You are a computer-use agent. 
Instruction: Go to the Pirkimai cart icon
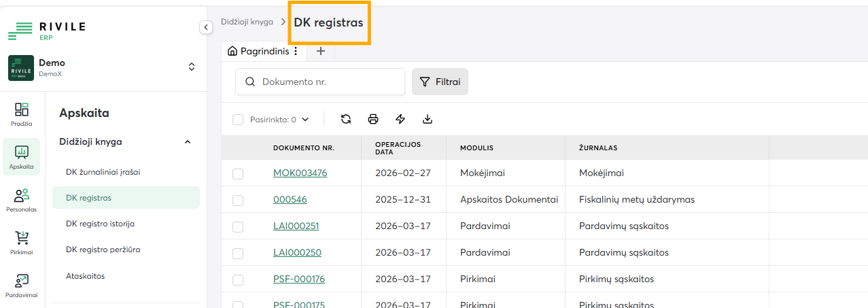click(x=22, y=243)
